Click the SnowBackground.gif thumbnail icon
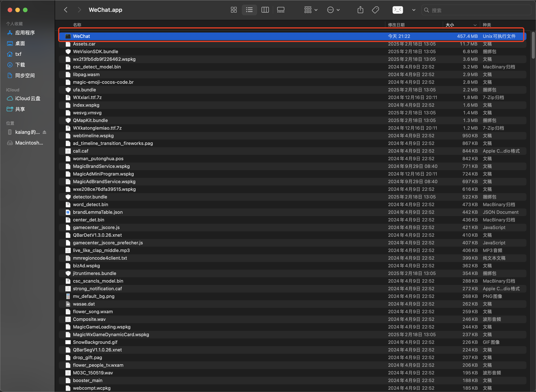Screen dimensions: 536x392 tap(68, 342)
